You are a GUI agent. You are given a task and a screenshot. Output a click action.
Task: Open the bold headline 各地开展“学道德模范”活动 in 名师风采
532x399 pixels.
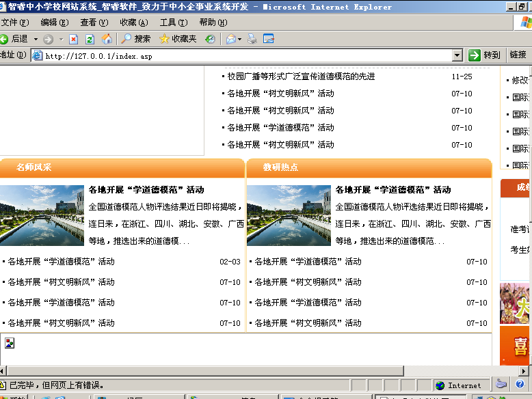pos(146,190)
